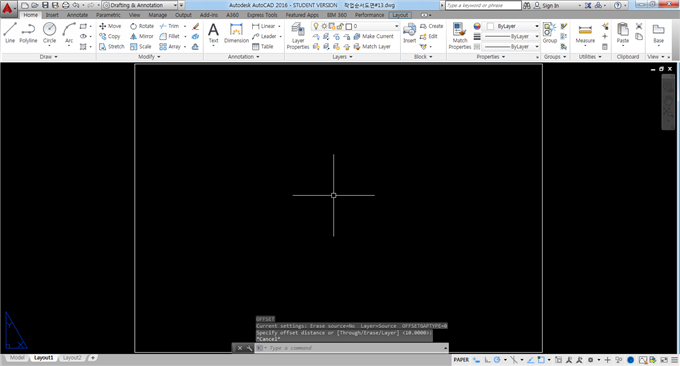
Task: Click Match Layer button
Action: point(372,46)
